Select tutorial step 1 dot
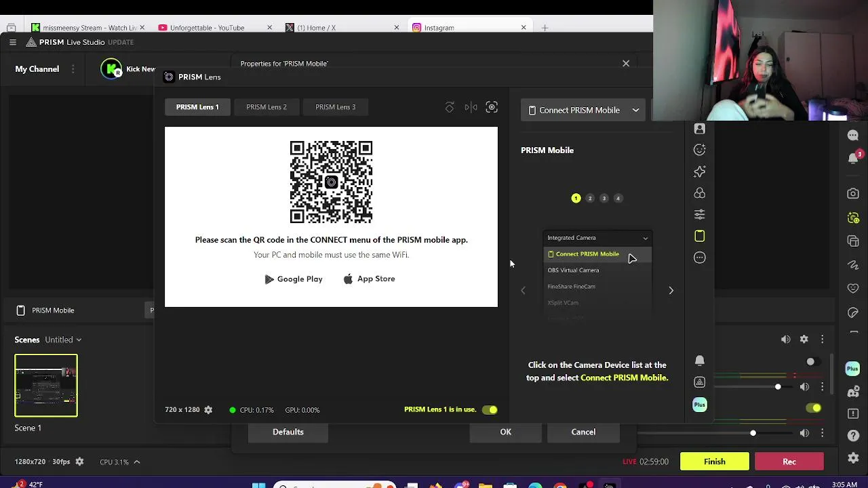 pyautogui.click(x=576, y=198)
